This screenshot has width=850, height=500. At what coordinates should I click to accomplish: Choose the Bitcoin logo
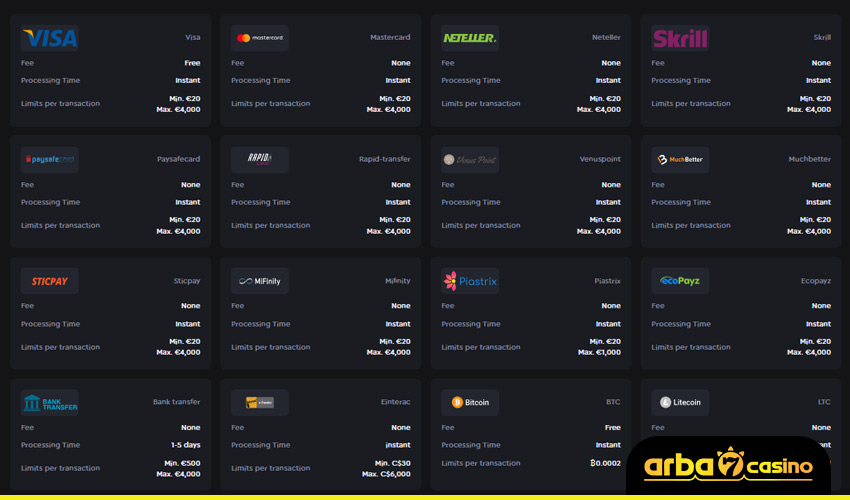pos(470,402)
